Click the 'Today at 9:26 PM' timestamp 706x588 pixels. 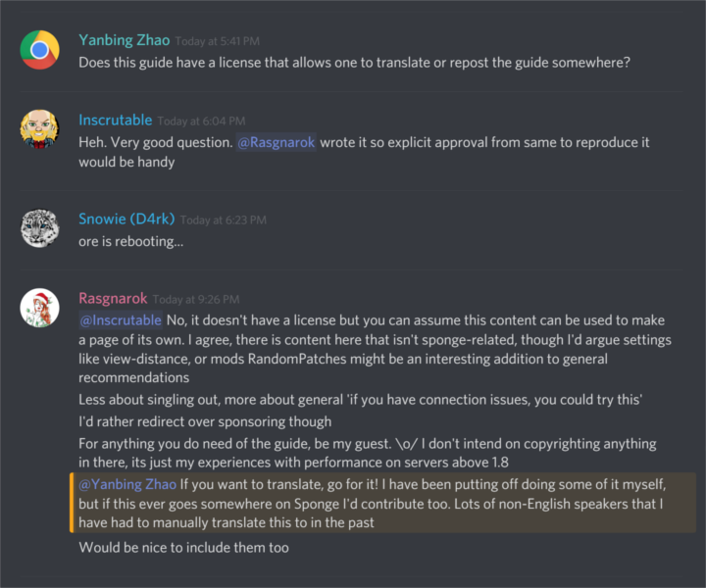coord(196,300)
